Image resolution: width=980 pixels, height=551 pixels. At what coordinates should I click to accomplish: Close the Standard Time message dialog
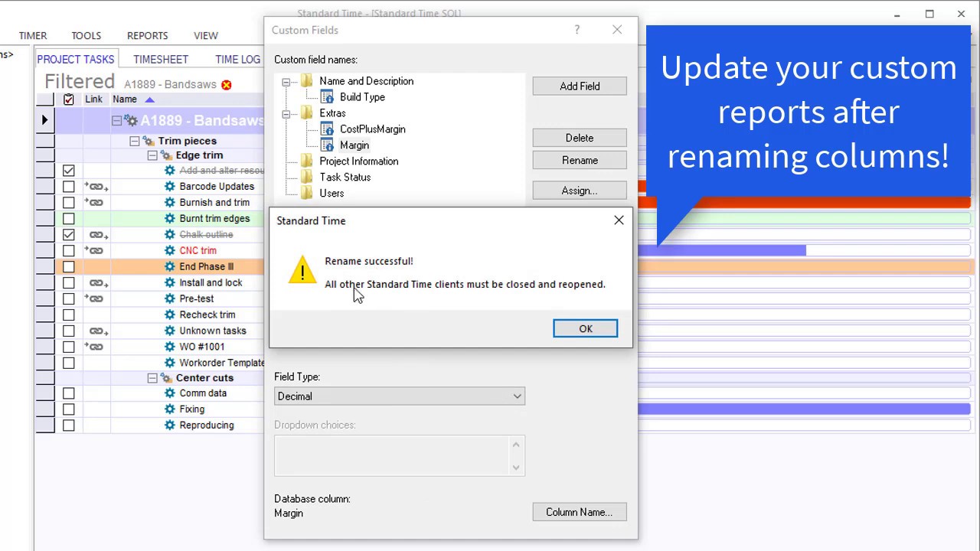(x=619, y=220)
